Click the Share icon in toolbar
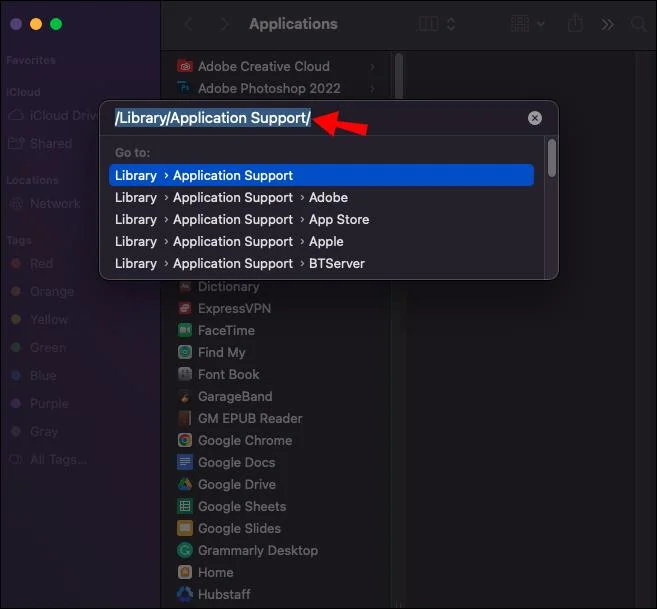Screen dimensions: 657x609 pos(575,24)
